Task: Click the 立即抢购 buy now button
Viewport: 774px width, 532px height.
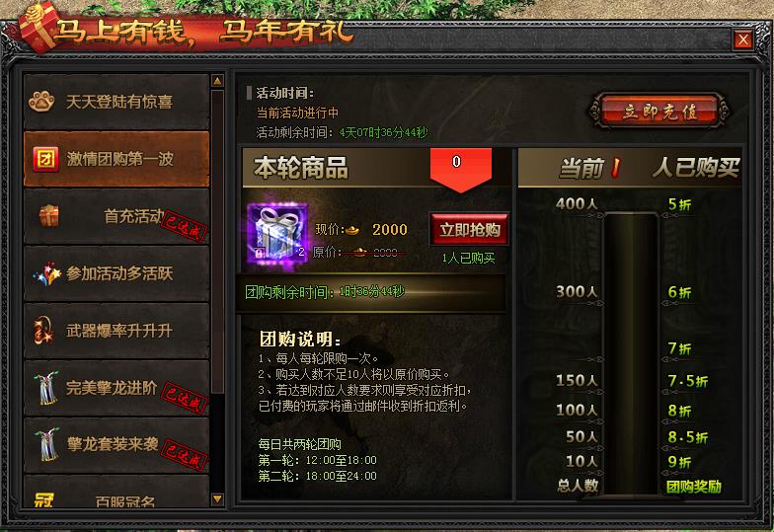Action: point(470,229)
